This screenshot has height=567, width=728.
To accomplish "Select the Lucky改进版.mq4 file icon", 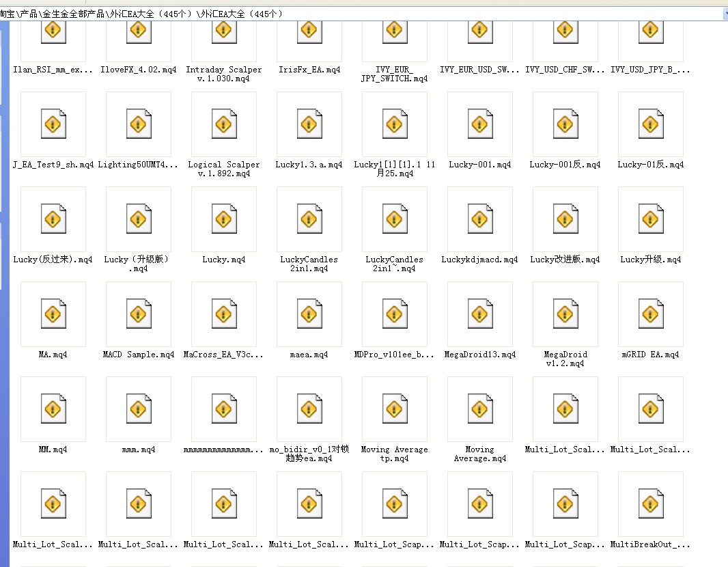I will [x=565, y=219].
